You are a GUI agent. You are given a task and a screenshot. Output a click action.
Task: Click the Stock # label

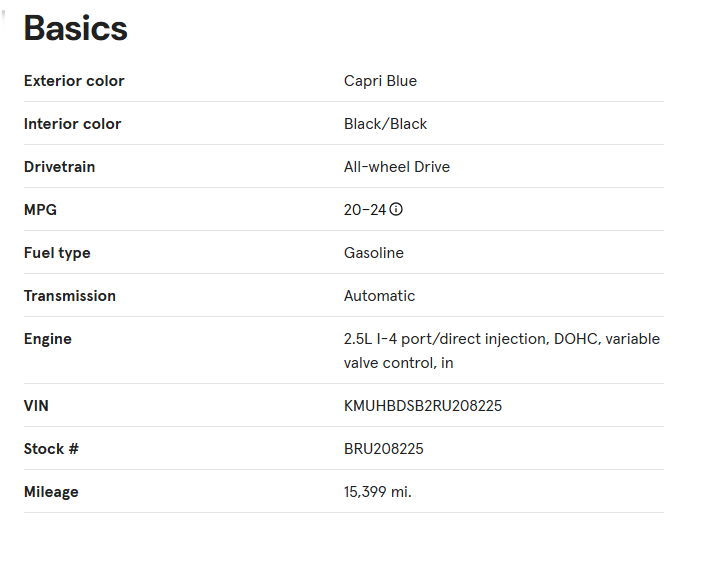tap(51, 449)
